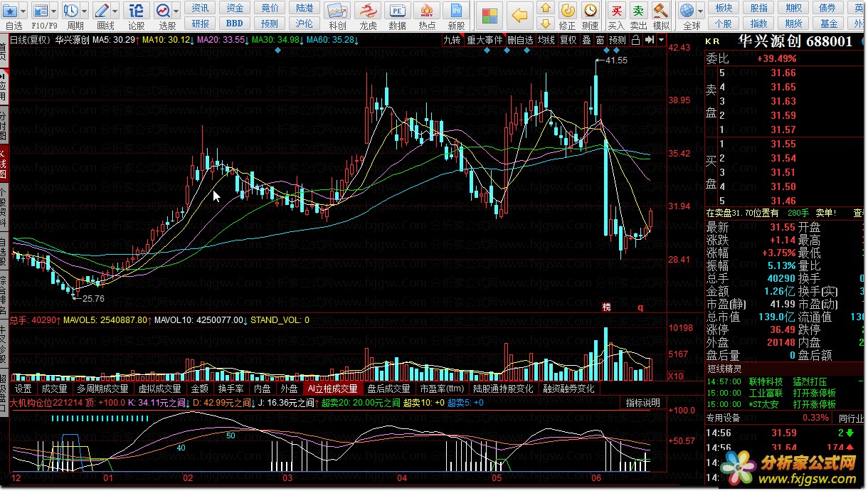Viewport: 868px width, 491px height.
Task: Switch to the 融资融券变化 tab
Action: point(568,389)
